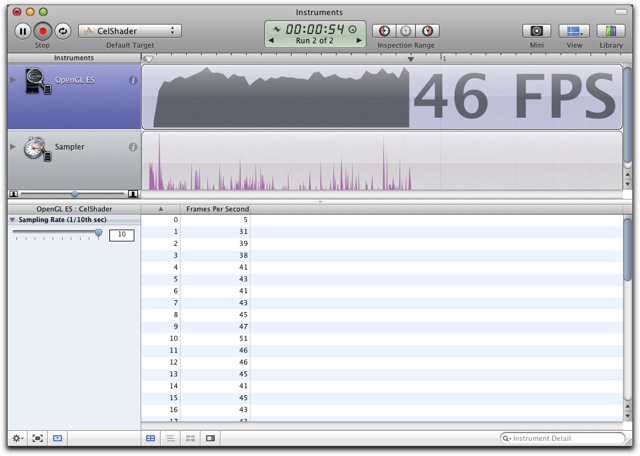The width and height of the screenshot is (640, 456).
Task: Click the Instrument Detail search field
Action: [x=562, y=438]
